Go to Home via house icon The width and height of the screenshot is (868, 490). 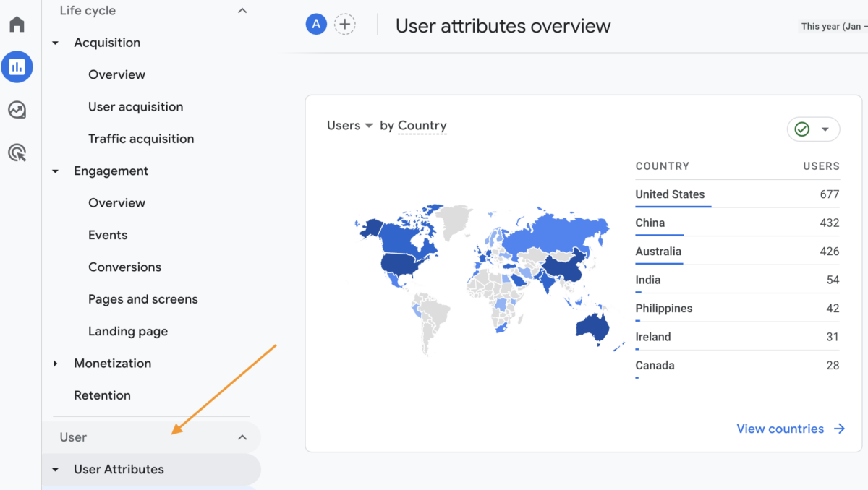pyautogui.click(x=17, y=24)
